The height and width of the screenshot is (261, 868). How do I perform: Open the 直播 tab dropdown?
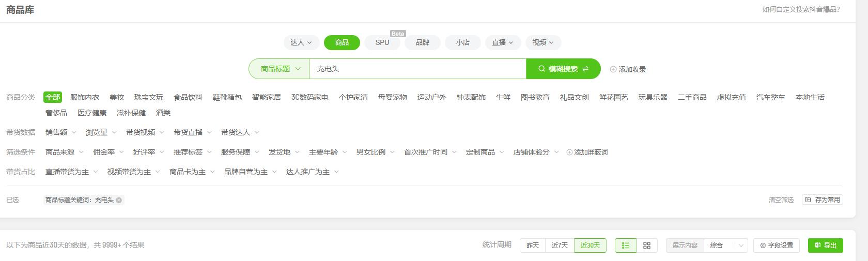(503, 42)
